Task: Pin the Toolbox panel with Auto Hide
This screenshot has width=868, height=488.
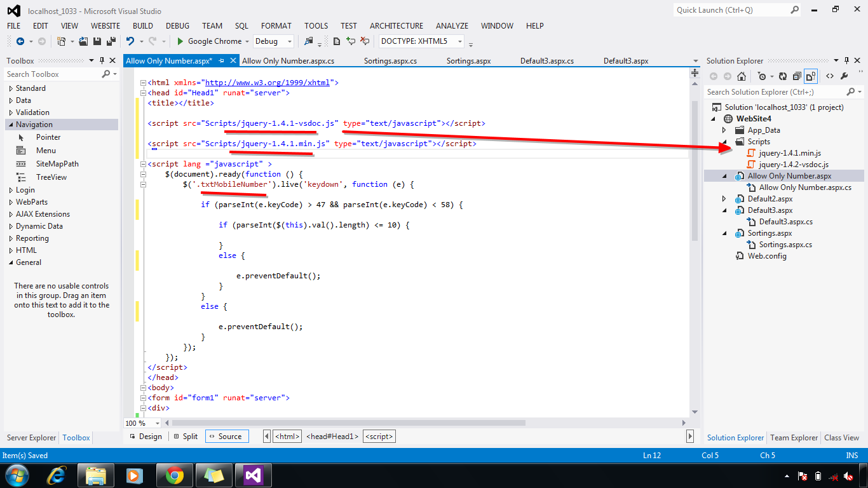Action: 102,61
